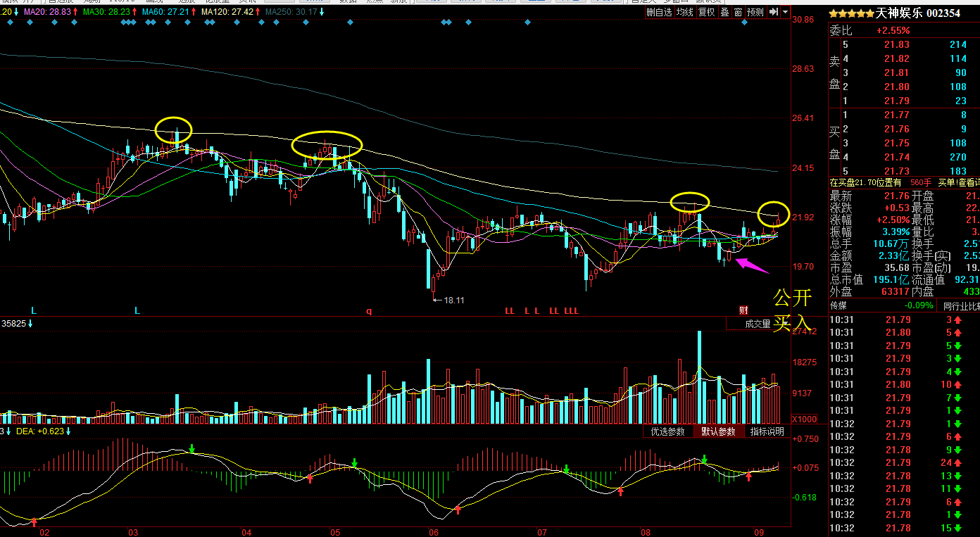Viewport: 980px width, 537px height.
Task: Open the 指标说明 tab
Action: tap(767, 431)
